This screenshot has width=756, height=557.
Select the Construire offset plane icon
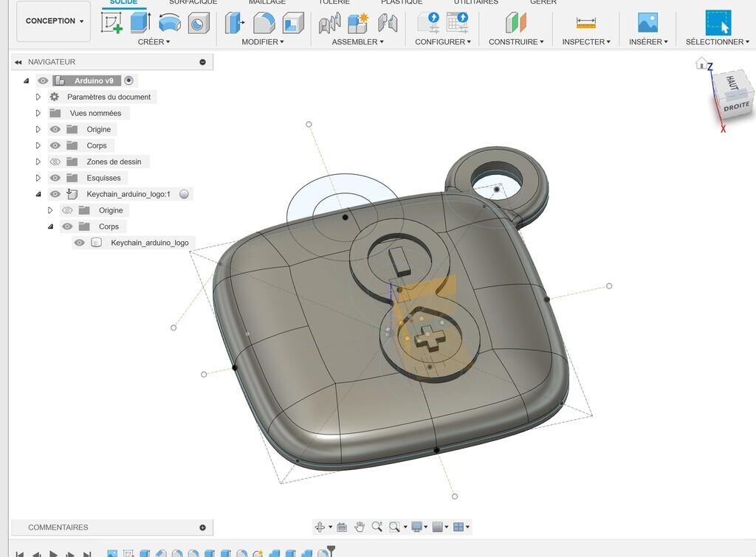515,23
